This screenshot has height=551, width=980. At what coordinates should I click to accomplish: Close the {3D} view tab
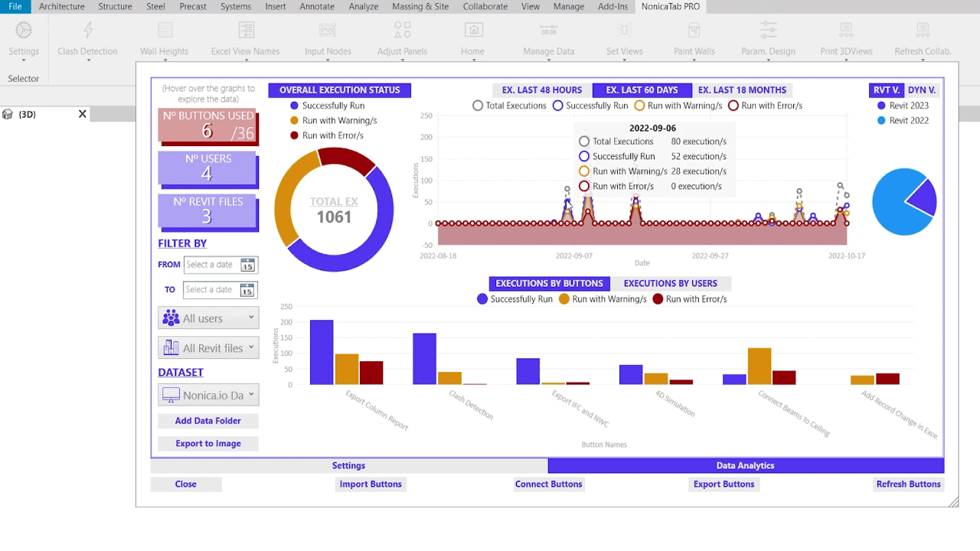(x=83, y=114)
